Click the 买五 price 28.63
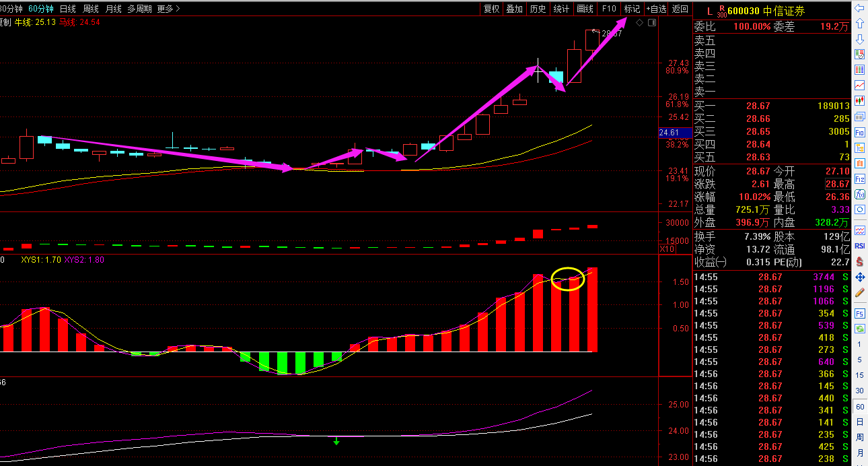This screenshot has height=466, width=868. 758,158
